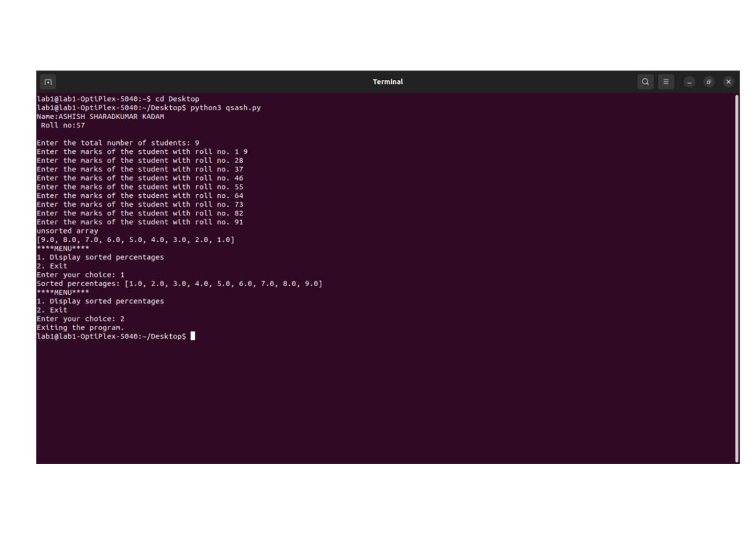The width and height of the screenshot is (756, 535).
Task: Click the 'Name:ASHISH SHARADKUMAR KADAM' line
Action: pos(102,116)
